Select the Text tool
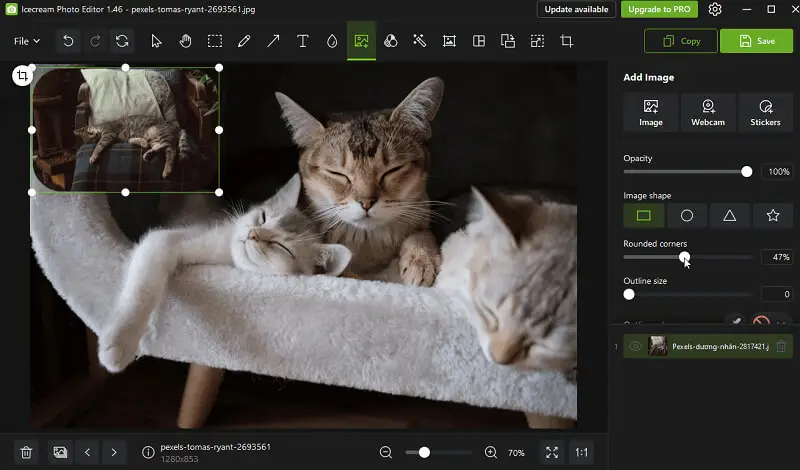 click(303, 41)
